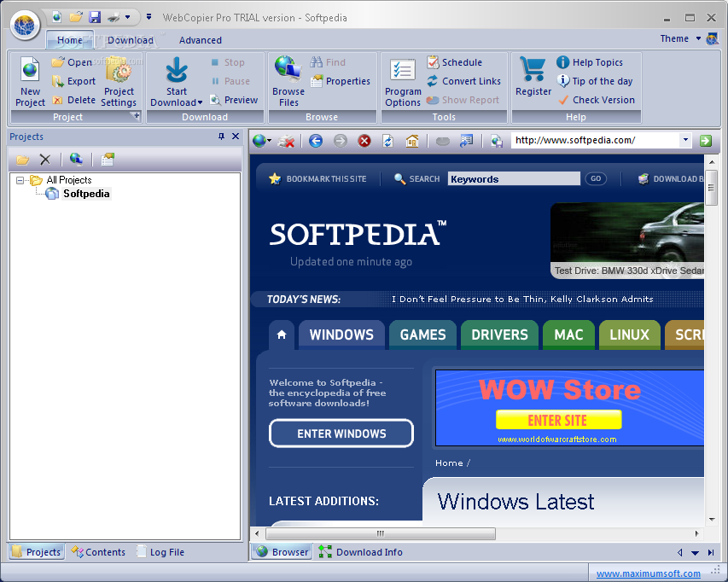Click Convert Links

tap(463, 81)
